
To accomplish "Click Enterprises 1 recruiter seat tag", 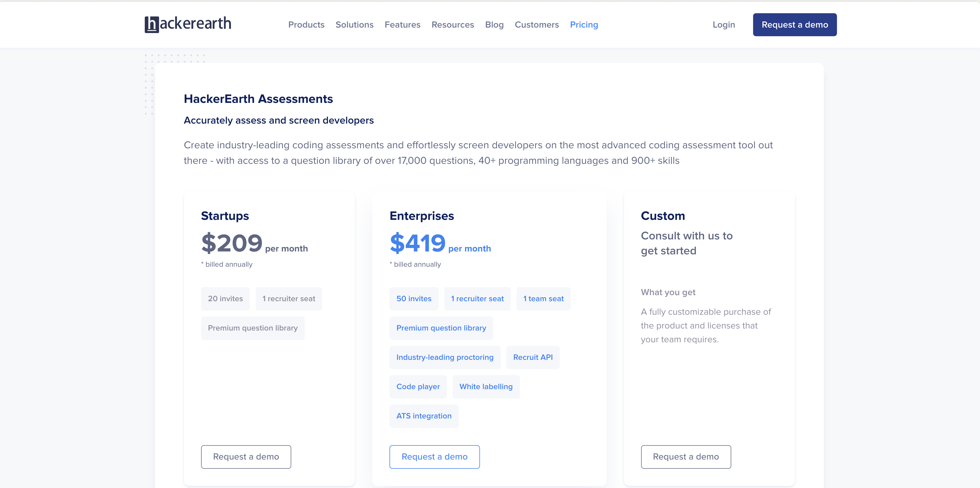I will coord(477,298).
